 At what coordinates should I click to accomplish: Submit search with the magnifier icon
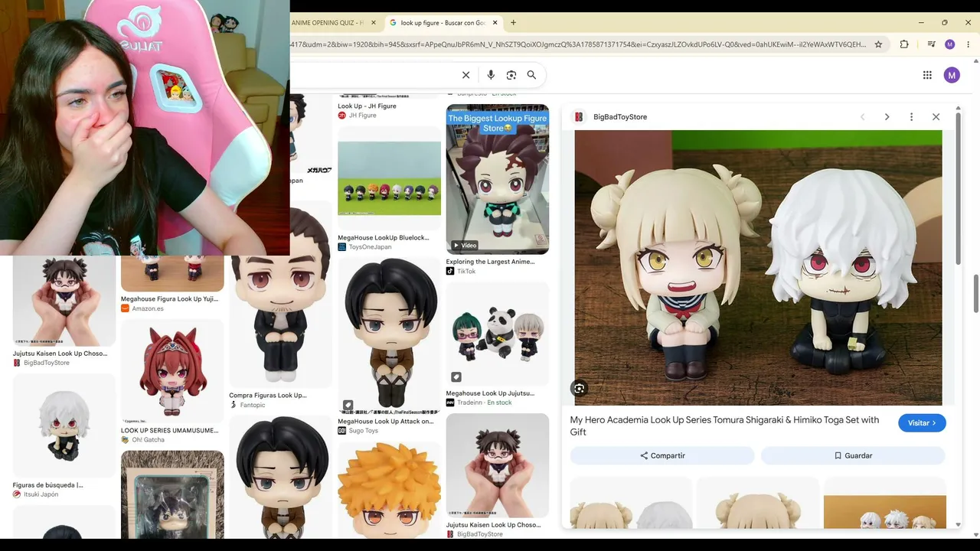point(531,75)
